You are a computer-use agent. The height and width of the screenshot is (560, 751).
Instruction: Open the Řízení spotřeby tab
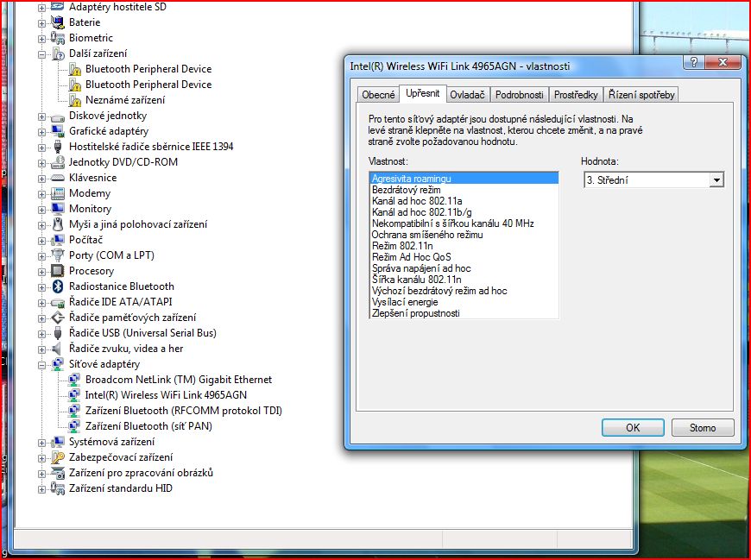641,95
